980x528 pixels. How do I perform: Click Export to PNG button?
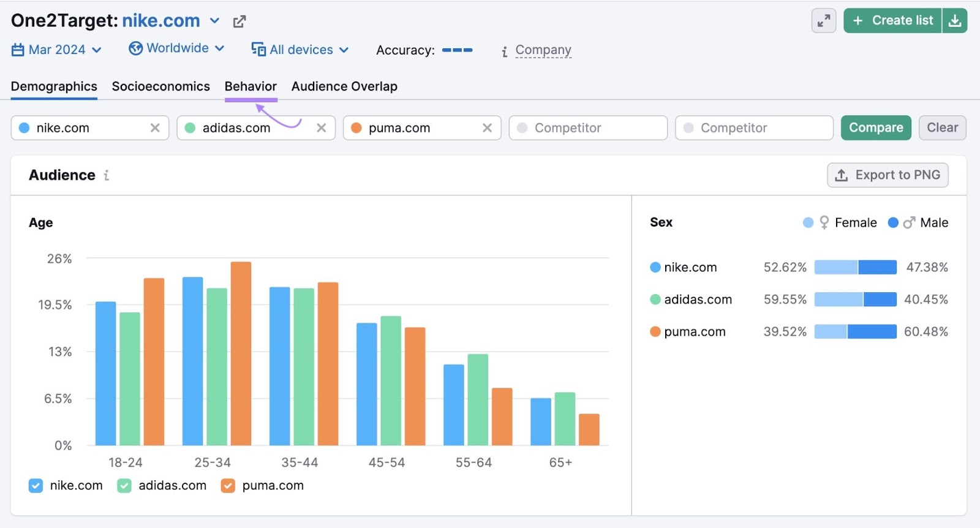pyautogui.click(x=888, y=175)
